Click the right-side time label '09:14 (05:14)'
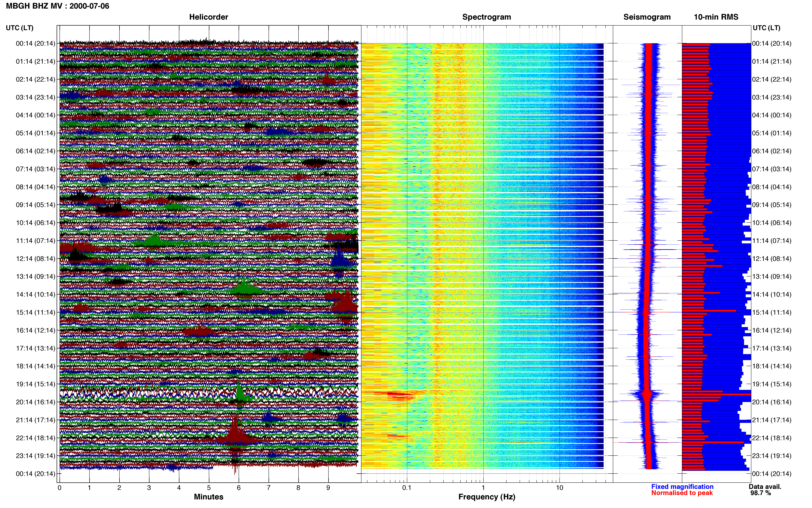Image resolution: width=812 pixels, height=508 pixels. pos(772,205)
